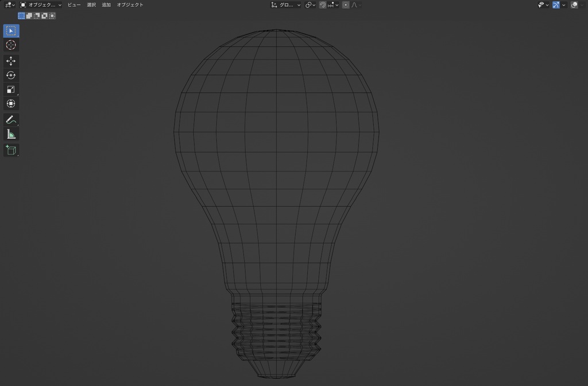Open the オブジェクト menu
Viewport: 588px width, 386px height.
pos(130,5)
